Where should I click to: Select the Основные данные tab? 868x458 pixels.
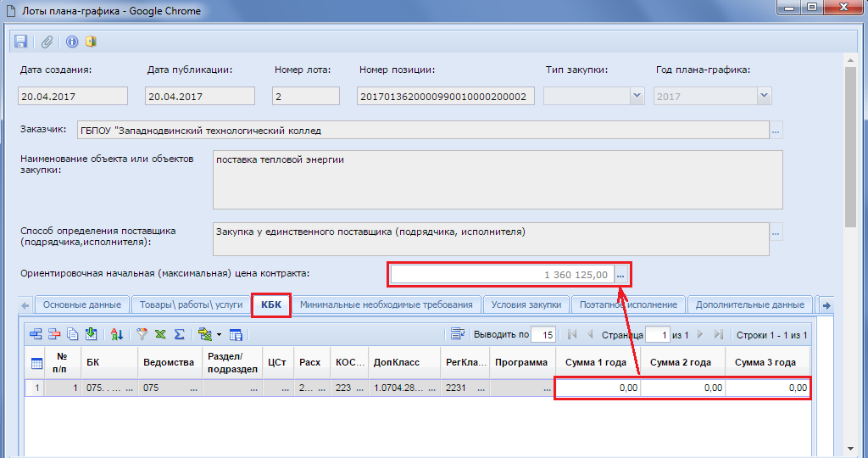point(81,304)
